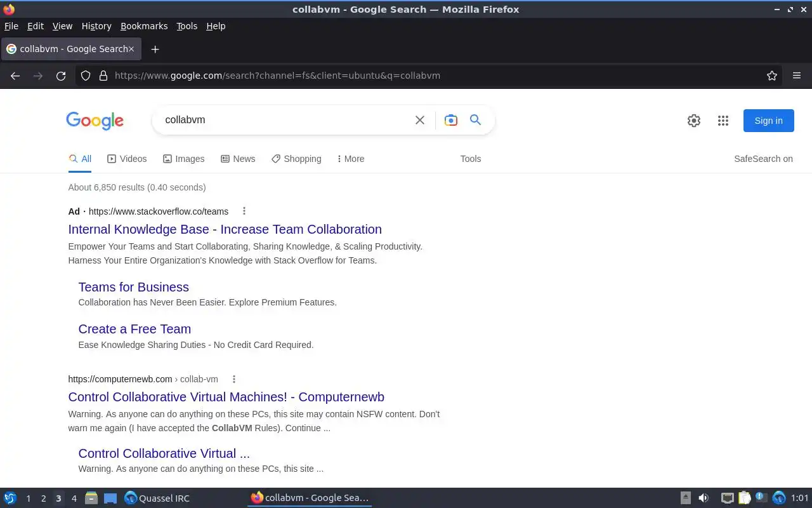Open Internal Knowledge Base ad link
Image resolution: width=812 pixels, height=508 pixels.
point(225,229)
